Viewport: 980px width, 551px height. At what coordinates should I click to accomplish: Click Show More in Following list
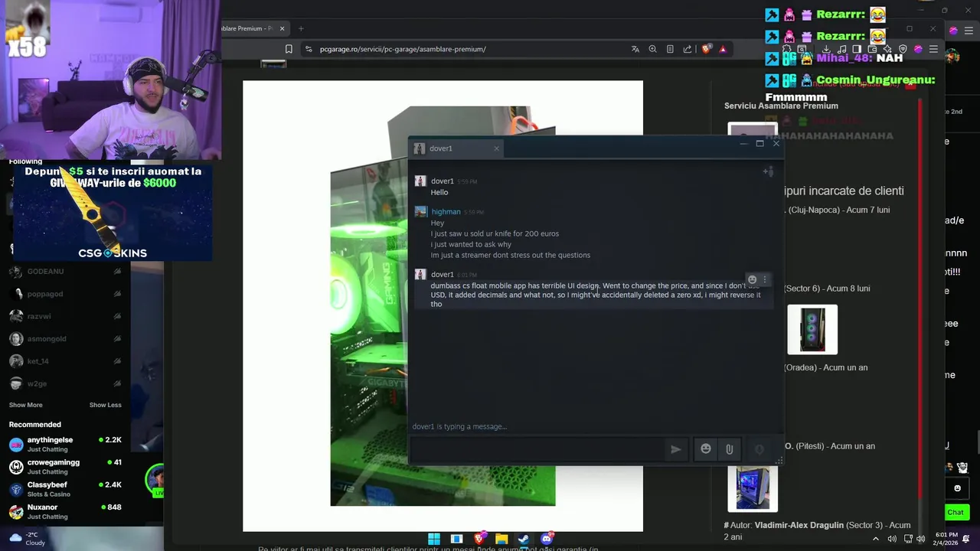(26, 405)
